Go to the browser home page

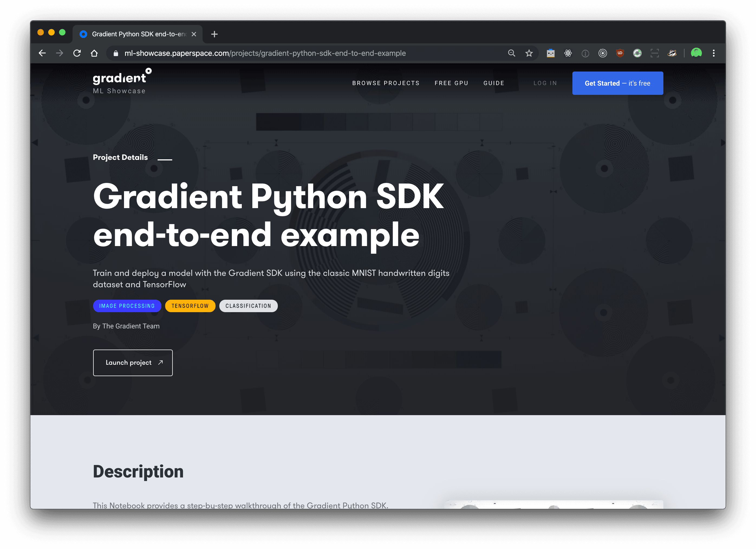tap(94, 53)
